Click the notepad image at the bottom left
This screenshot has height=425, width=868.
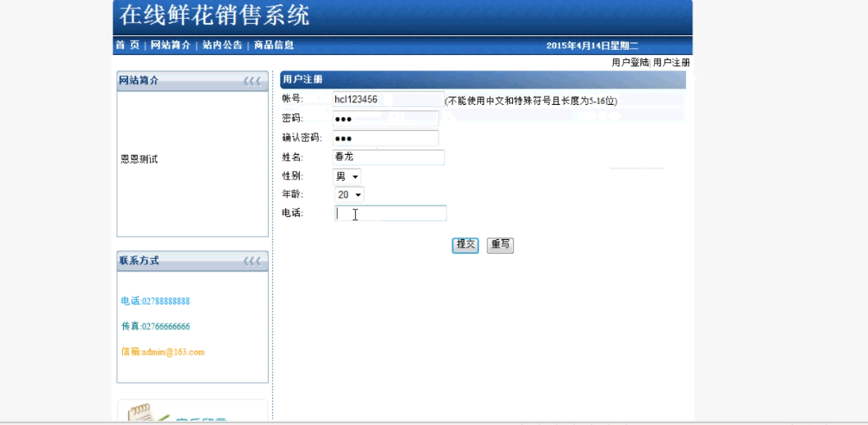pyautogui.click(x=148, y=412)
